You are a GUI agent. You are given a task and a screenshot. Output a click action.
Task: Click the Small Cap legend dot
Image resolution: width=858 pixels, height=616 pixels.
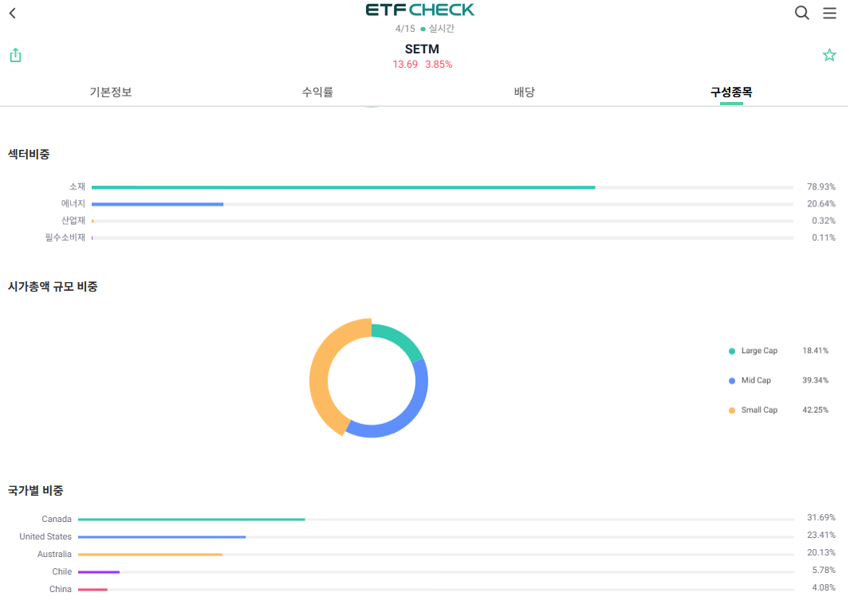[x=732, y=410]
